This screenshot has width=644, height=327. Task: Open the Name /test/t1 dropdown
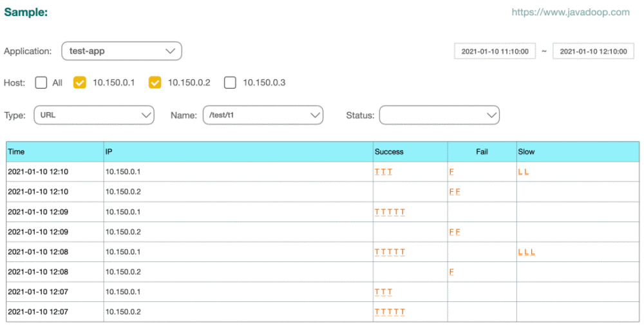[263, 115]
